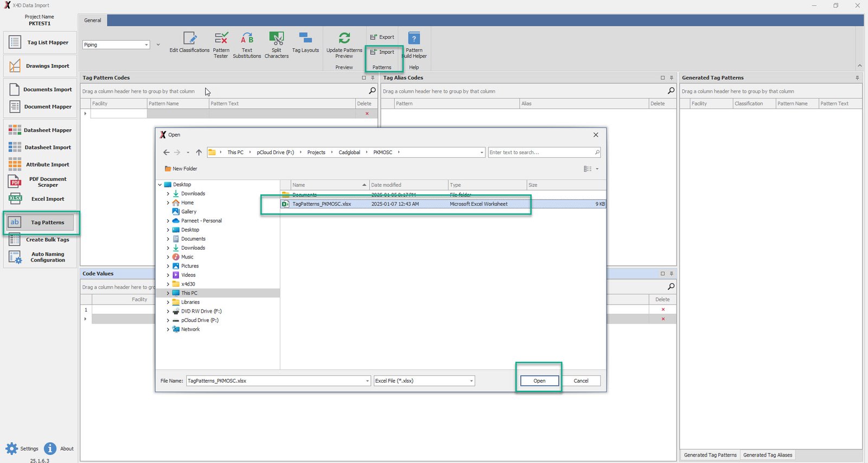The image size is (868, 463).
Task: Click the Export patterns button
Action: click(382, 37)
